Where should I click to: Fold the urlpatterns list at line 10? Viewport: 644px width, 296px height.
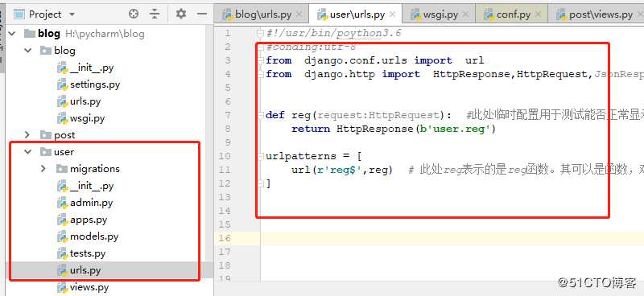point(260,156)
